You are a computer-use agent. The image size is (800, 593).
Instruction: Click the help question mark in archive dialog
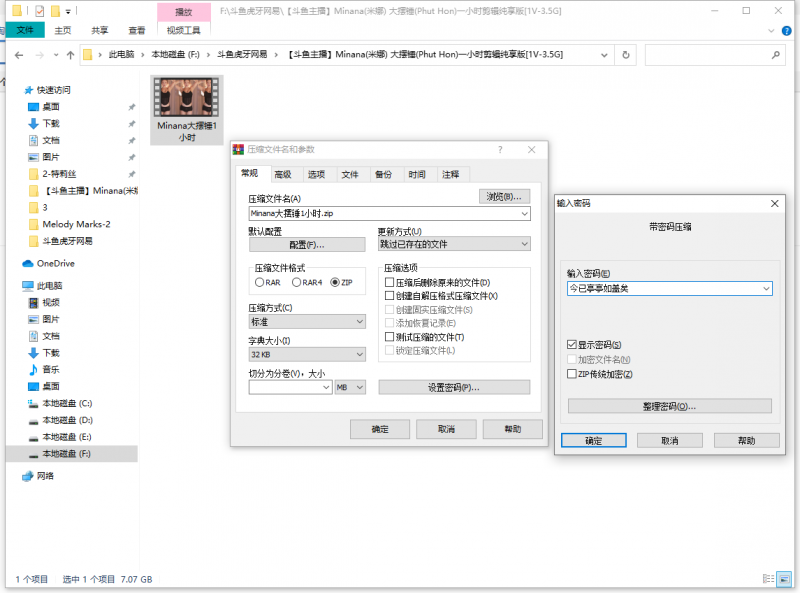(x=501, y=149)
